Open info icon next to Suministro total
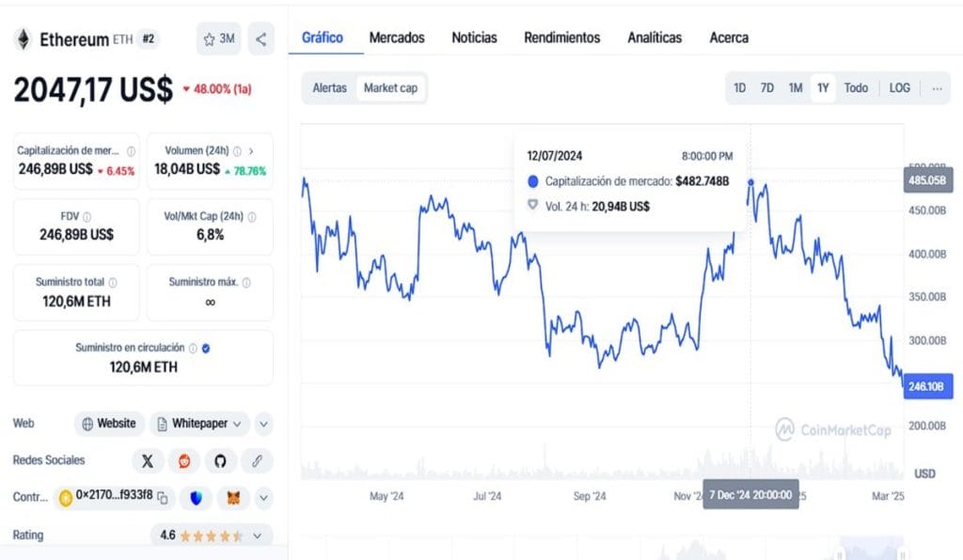 (x=113, y=282)
